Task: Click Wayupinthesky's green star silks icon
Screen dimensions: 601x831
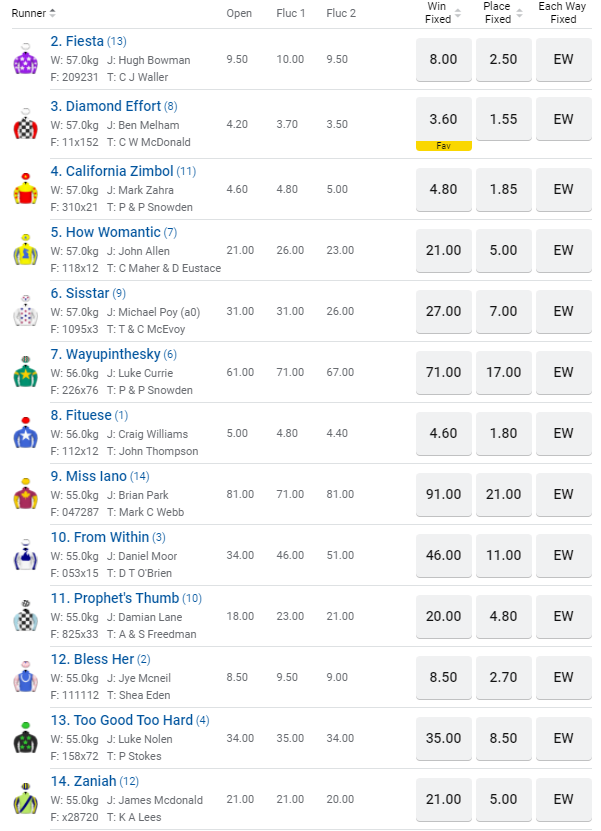Action: 24,372
